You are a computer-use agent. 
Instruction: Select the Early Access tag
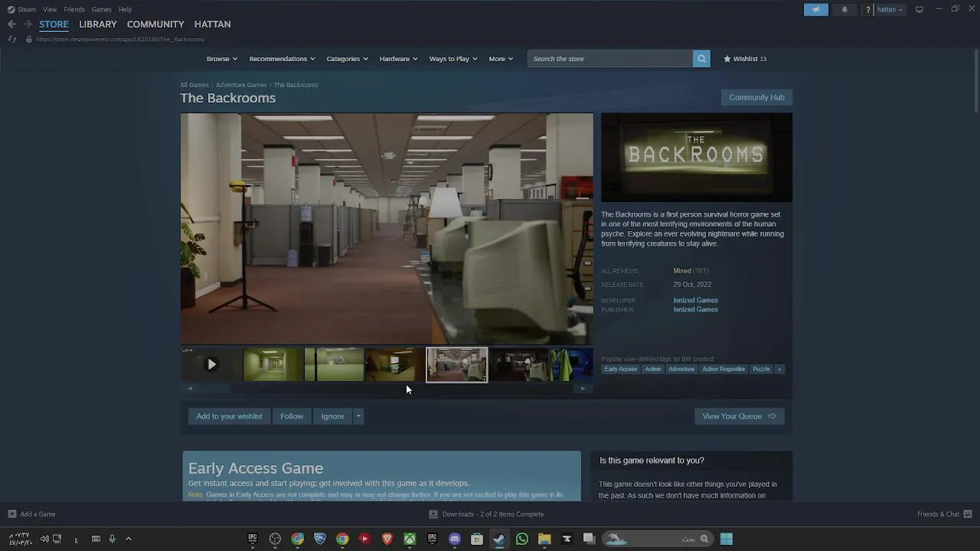[620, 369]
